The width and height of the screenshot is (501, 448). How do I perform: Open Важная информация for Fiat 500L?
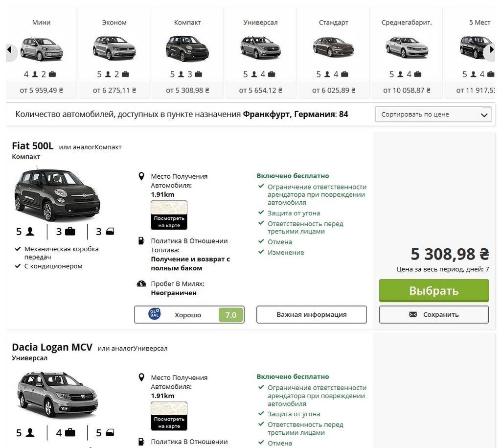[x=312, y=315]
